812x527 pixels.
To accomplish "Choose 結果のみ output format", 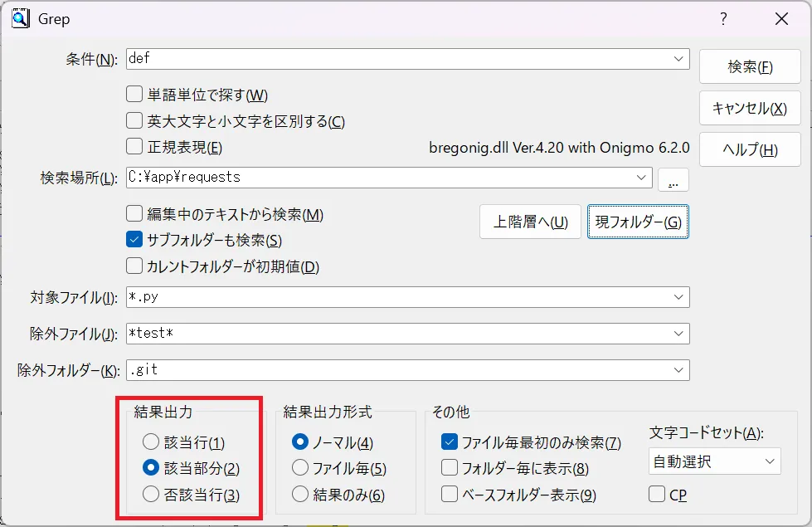I will click(300, 495).
